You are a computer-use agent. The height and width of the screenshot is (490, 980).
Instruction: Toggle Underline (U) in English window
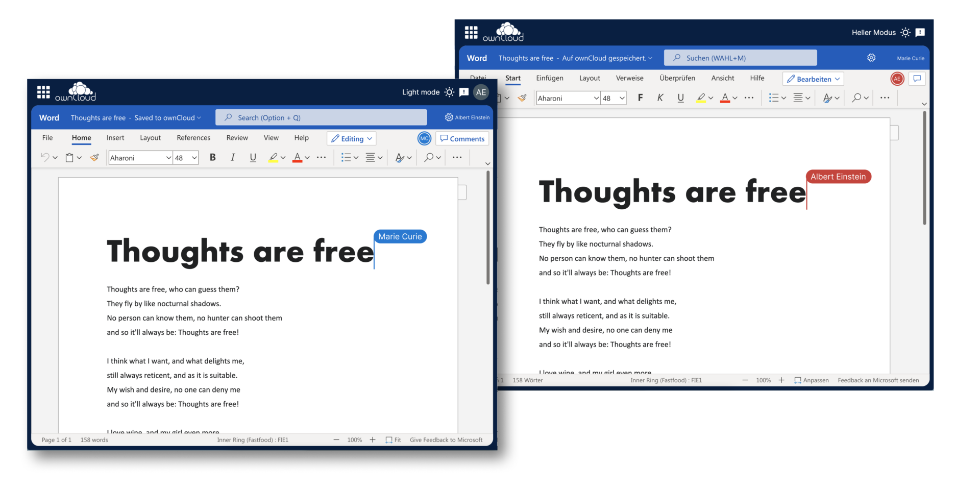click(x=253, y=157)
